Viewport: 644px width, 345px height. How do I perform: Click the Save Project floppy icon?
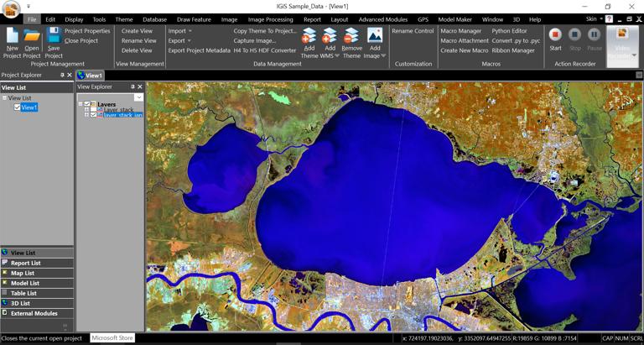pos(54,35)
